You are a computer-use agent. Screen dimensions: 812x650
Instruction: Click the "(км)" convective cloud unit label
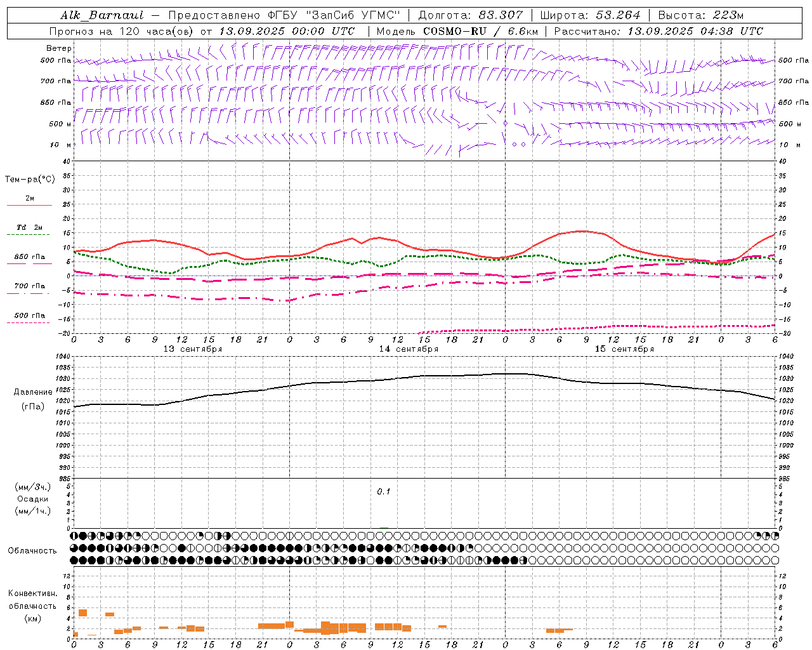click(x=33, y=619)
